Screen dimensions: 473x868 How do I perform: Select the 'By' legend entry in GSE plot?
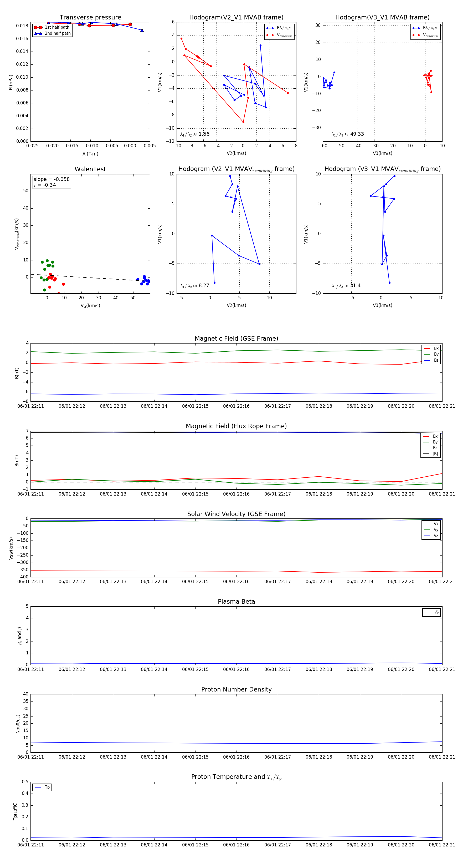[x=431, y=354]
